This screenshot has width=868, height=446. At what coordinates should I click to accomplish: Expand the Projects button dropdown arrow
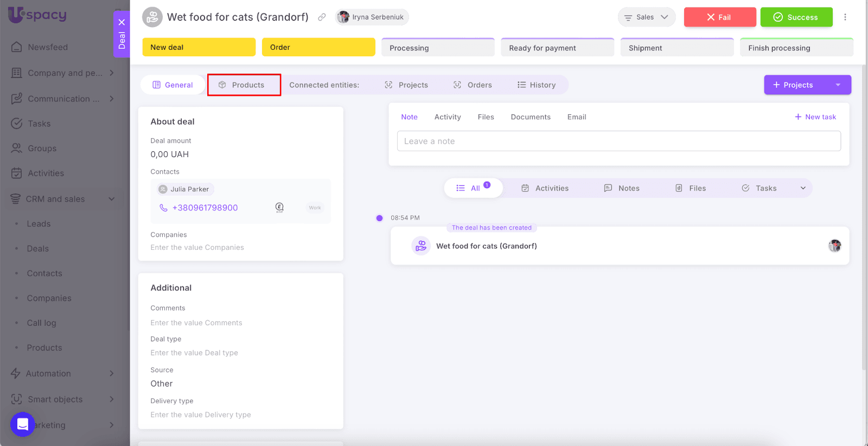click(838, 85)
